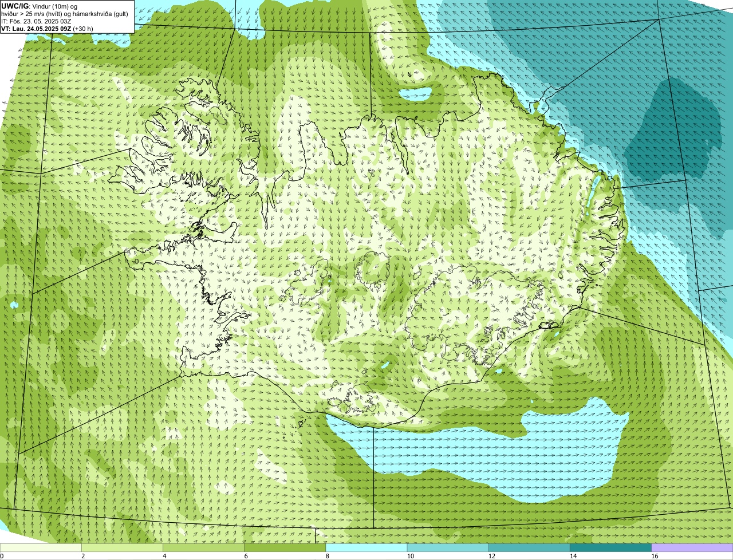
Task: Click the light cyan 8–10 m/s legend swatch
Action: tap(366, 547)
